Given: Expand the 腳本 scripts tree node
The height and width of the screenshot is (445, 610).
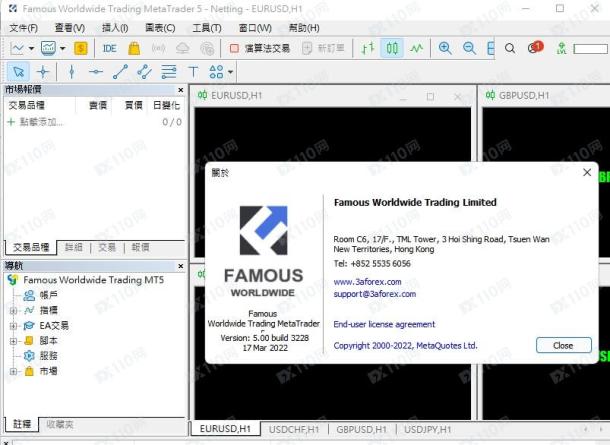Looking at the screenshot, I should click(x=13, y=341).
